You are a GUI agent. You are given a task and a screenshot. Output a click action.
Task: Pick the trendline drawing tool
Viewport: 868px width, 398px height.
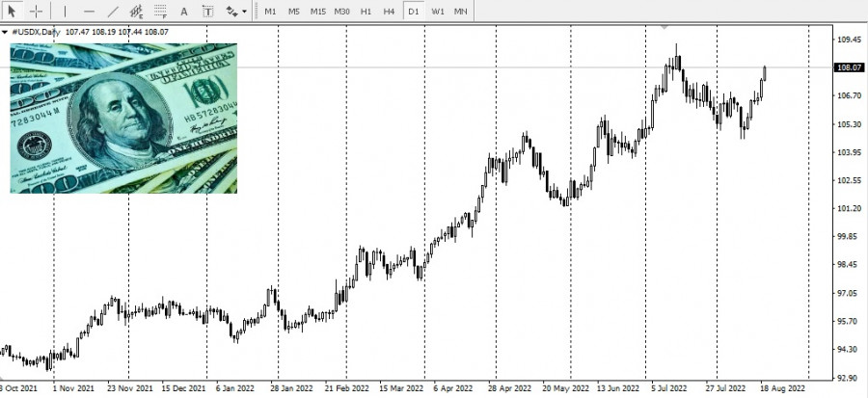(113, 11)
